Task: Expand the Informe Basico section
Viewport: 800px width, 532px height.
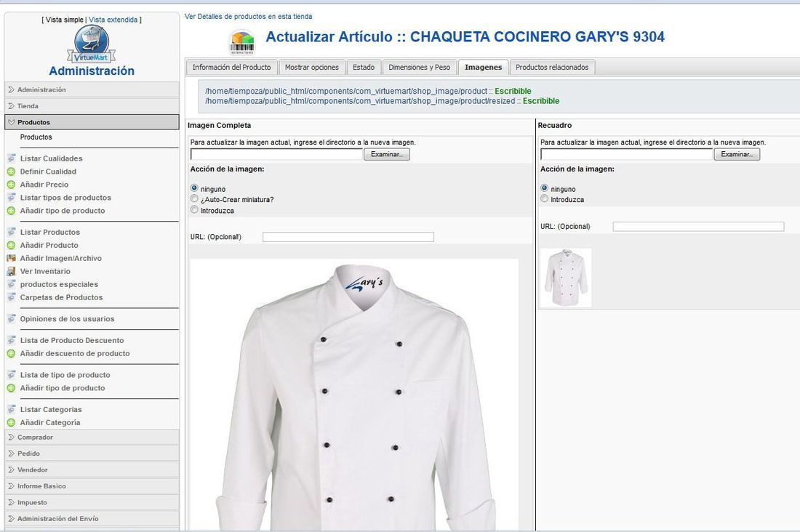Action: pyautogui.click(x=92, y=486)
